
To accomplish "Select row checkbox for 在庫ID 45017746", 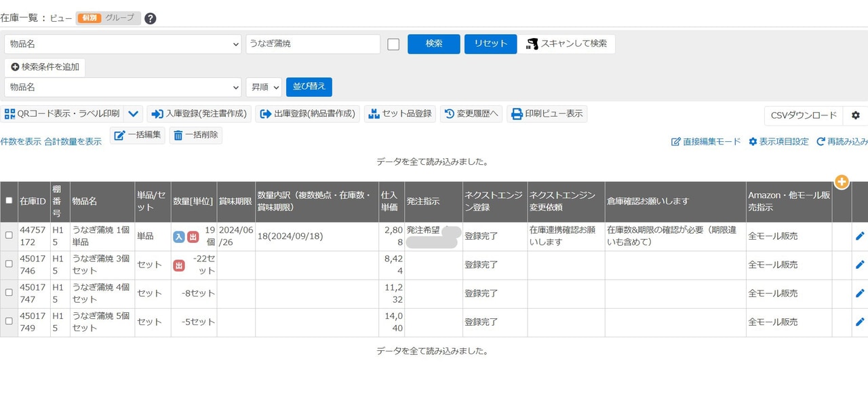I will click(x=9, y=264).
